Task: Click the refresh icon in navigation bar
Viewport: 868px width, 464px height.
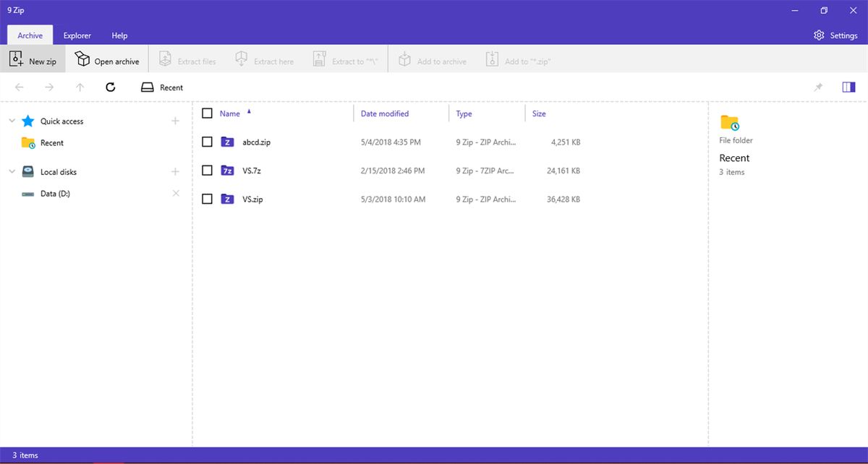Action: tap(110, 87)
